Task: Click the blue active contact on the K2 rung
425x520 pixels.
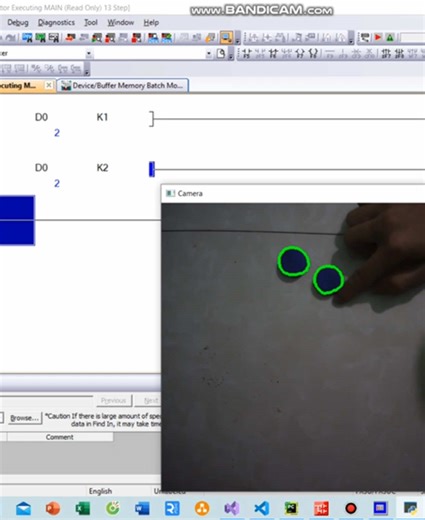Action: [152, 169]
